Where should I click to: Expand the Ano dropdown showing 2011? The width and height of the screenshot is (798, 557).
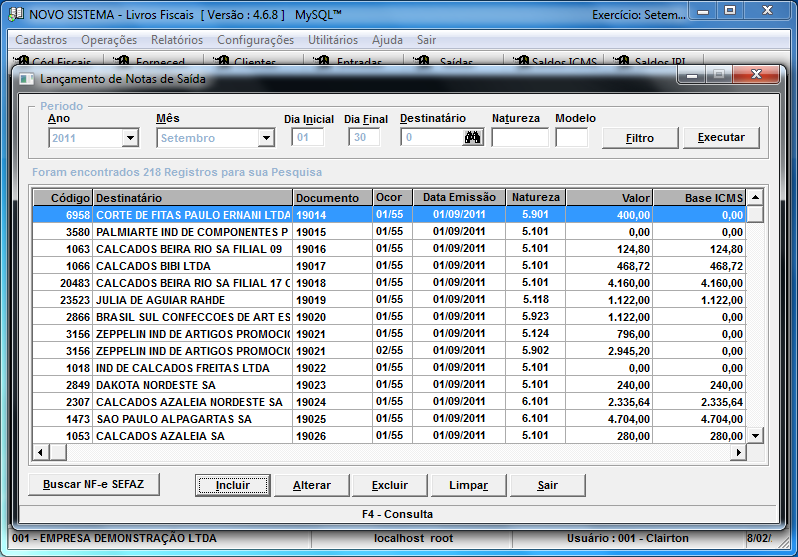point(130,138)
